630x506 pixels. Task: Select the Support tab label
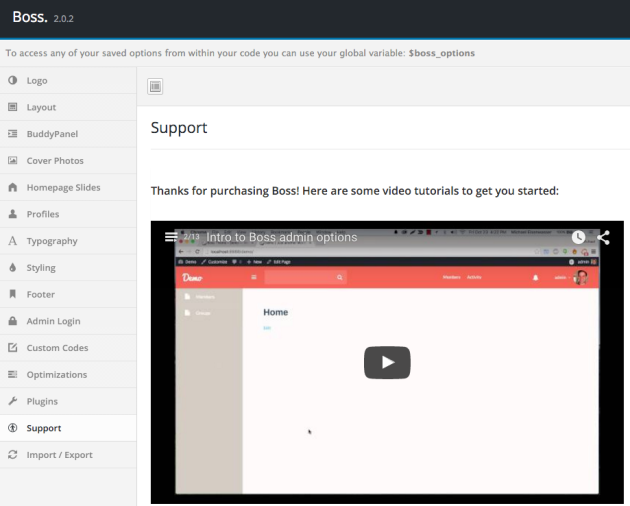click(44, 428)
